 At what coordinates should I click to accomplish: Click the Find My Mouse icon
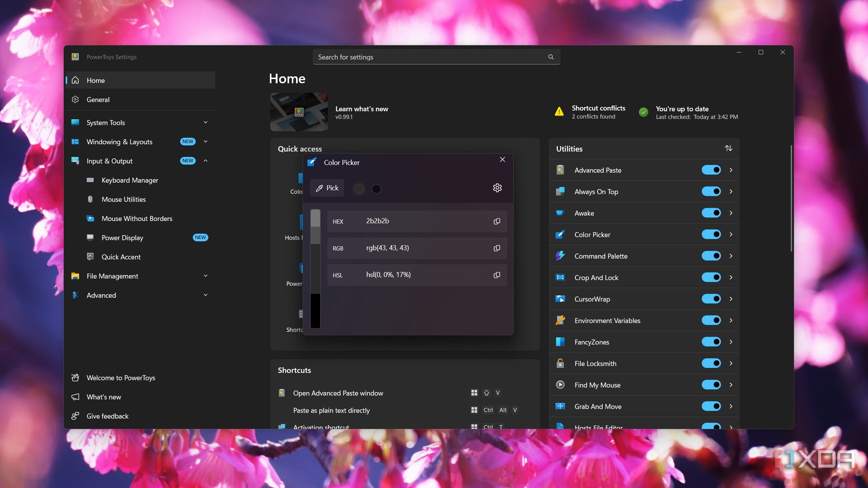[x=560, y=385]
